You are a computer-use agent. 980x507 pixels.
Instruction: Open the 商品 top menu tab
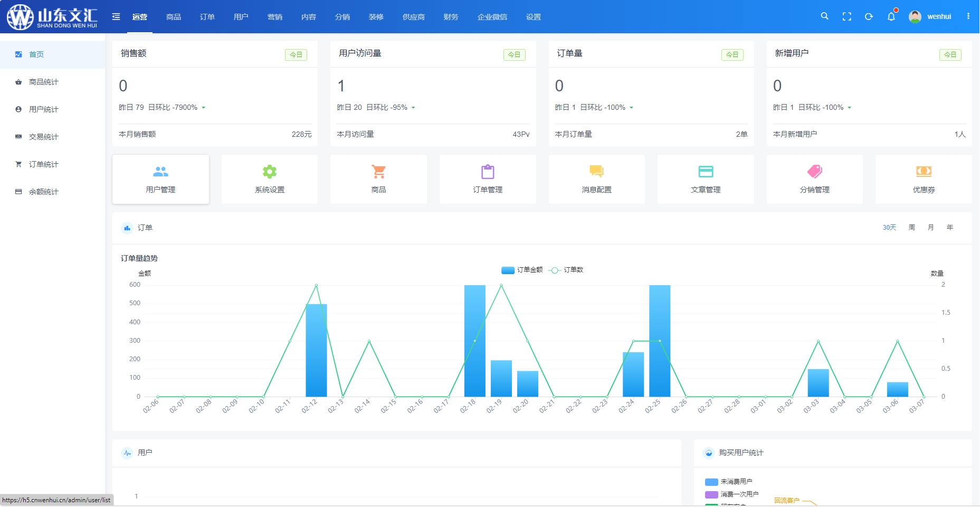174,17
